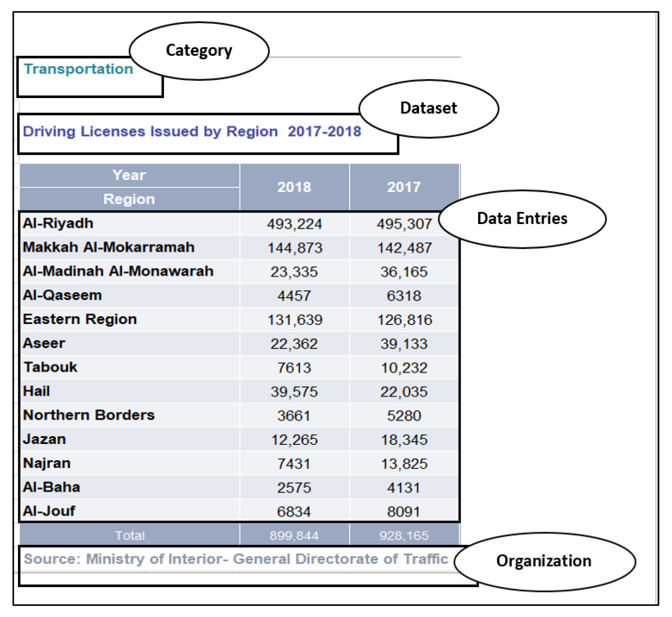The height and width of the screenshot is (617, 672).
Task: Select the 2018 column header
Action: 294,187
